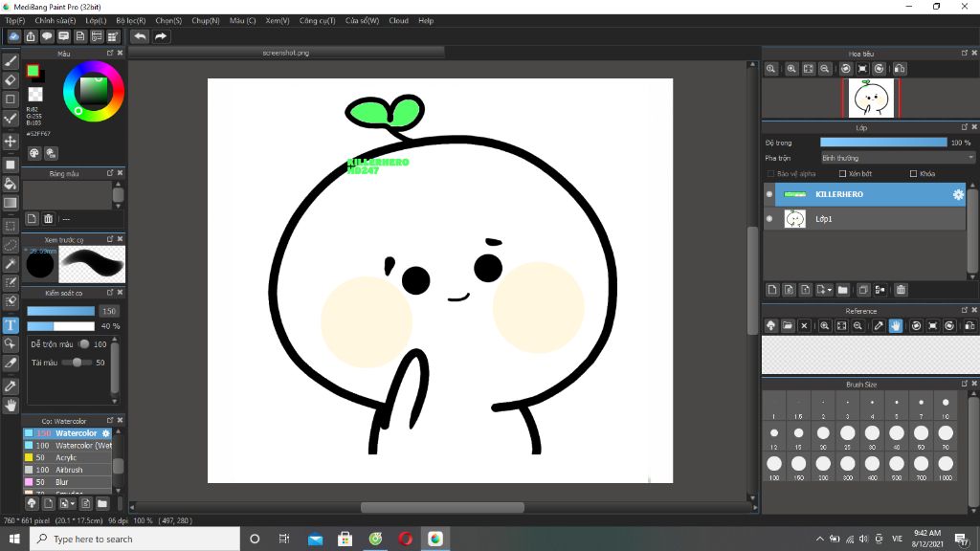The height and width of the screenshot is (551, 980).
Task: Click the cloud save icon in toolbar
Action: click(x=13, y=36)
